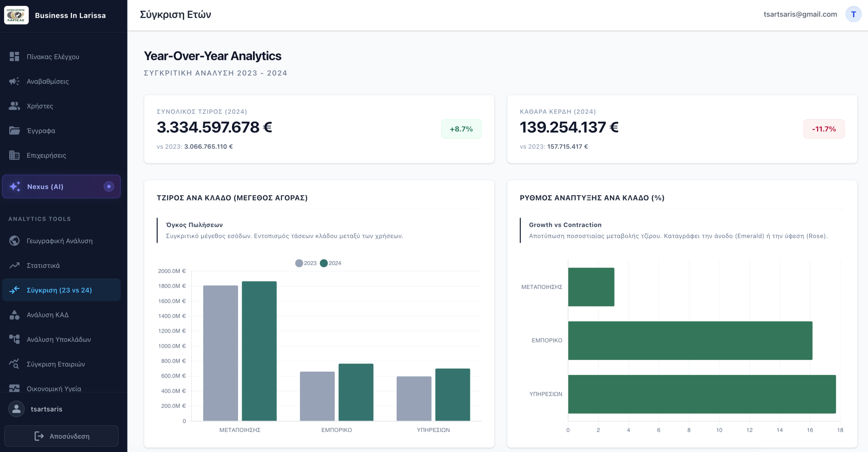Click the ΥΠΗΡΕΣΙΩΝ growth rate bar
868x452 pixels.
[702, 394]
